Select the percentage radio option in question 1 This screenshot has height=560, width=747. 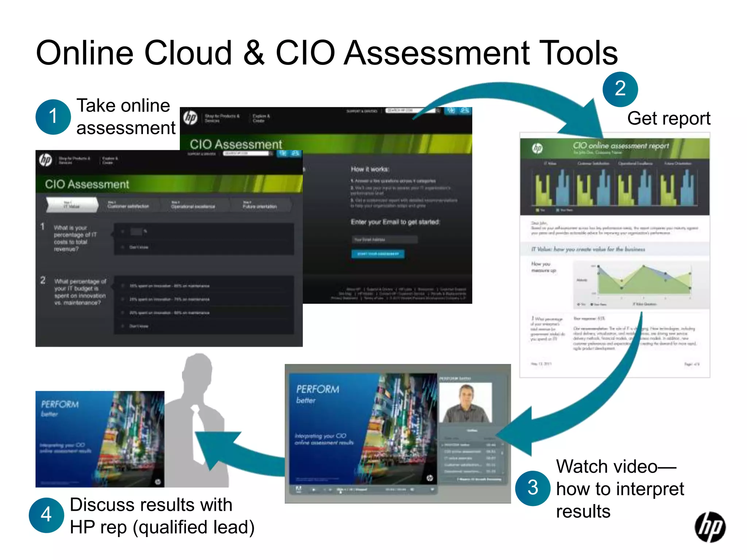coord(123,232)
